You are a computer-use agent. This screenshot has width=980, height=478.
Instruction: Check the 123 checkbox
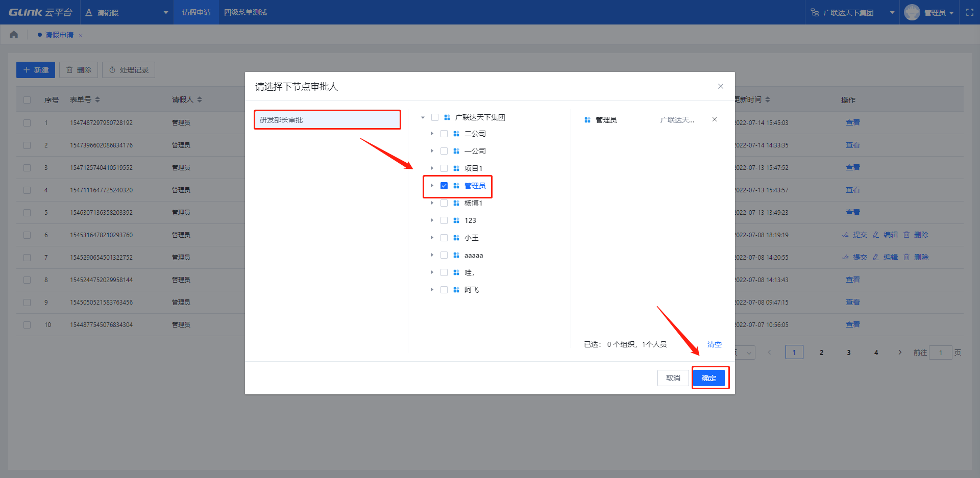(x=444, y=220)
